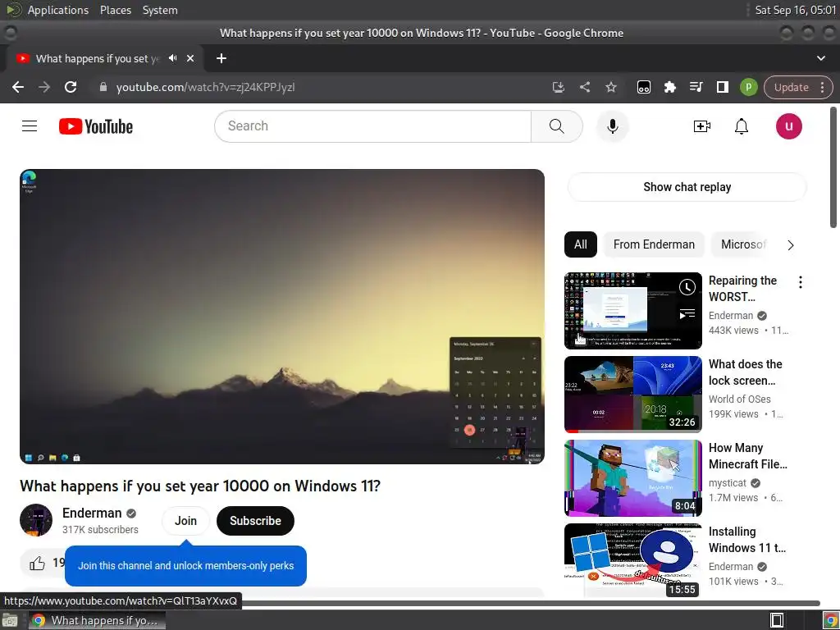Go to the YouTube home logo
This screenshot has height=630, width=840.
[96, 126]
